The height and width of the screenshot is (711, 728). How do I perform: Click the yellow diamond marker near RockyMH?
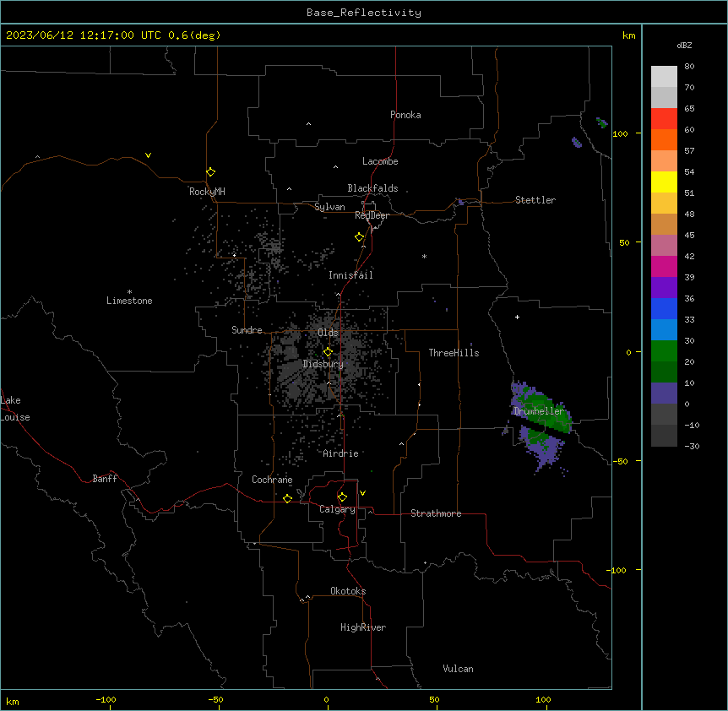pos(210,172)
